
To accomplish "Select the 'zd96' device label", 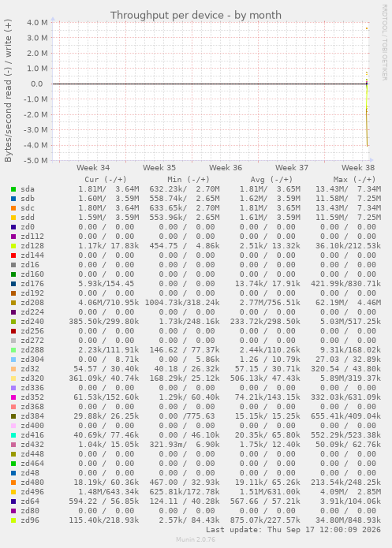I will [30, 520].
